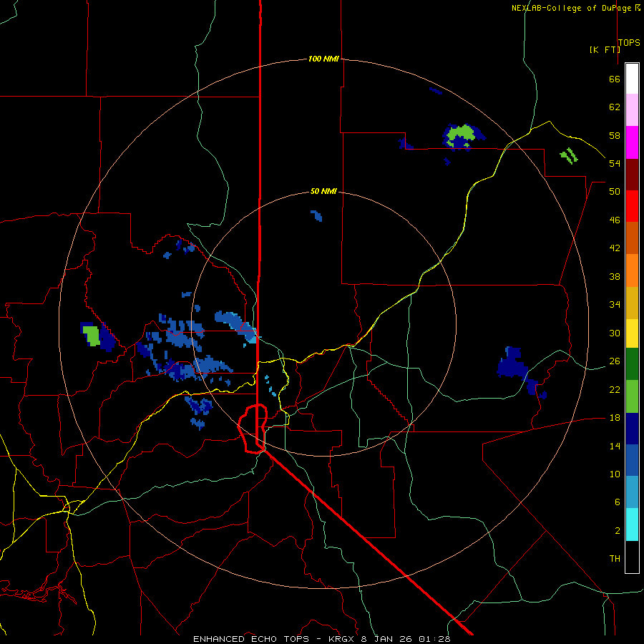Image resolution: width=644 pixels, height=644 pixels.
Task: Choose the dark orange legend swatch
Action: click(632, 238)
